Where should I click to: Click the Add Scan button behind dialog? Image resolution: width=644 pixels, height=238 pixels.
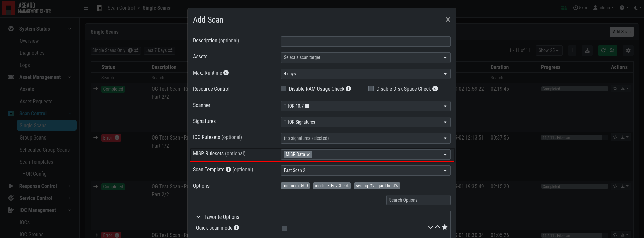click(621, 32)
